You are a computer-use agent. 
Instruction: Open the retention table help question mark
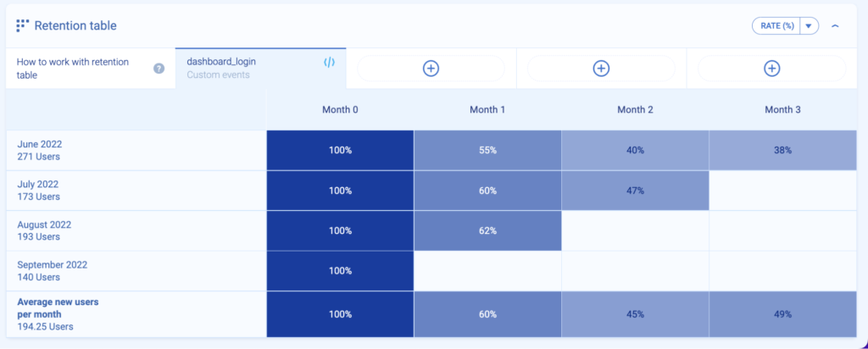click(x=159, y=69)
